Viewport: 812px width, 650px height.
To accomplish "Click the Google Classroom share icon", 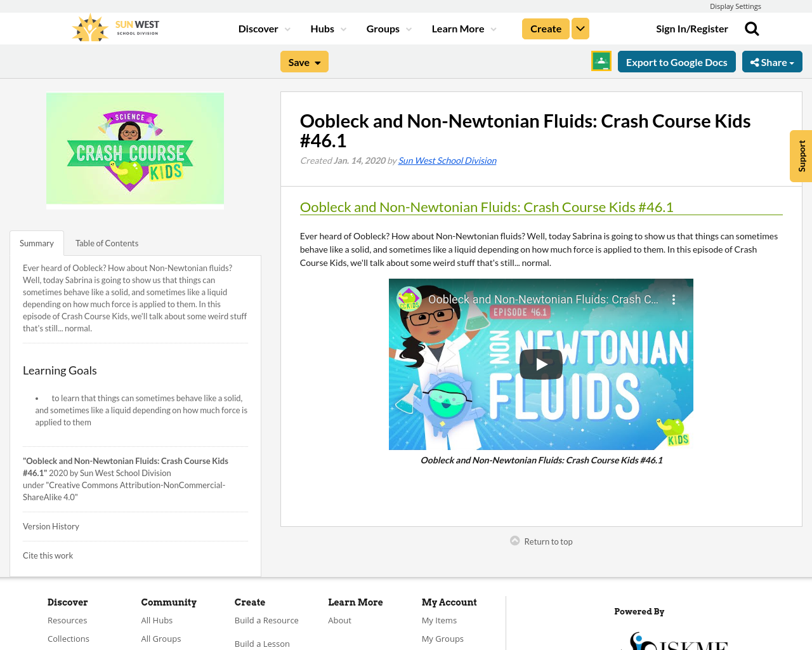I will click(600, 62).
